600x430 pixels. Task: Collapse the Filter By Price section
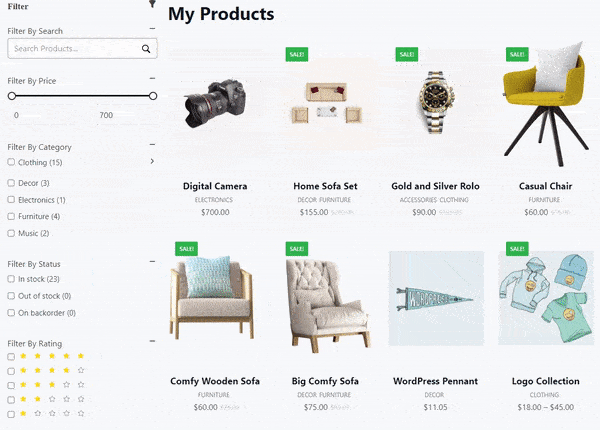152,78
